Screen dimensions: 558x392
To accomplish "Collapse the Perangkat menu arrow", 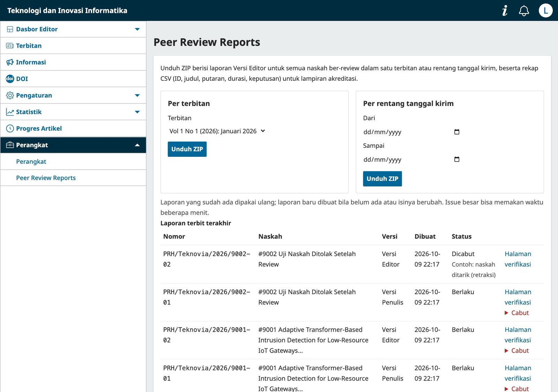I will pyautogui.click(x=137, y=145).
